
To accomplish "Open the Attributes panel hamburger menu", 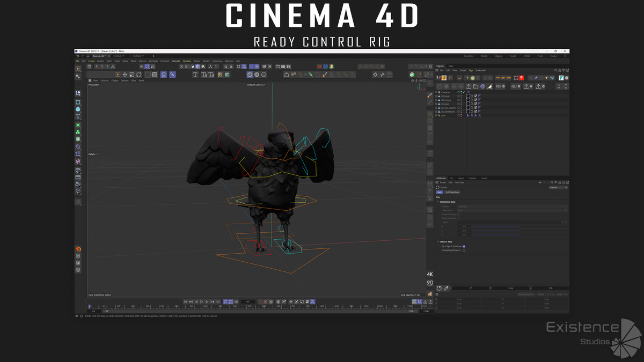I will [x=437, y=182].
